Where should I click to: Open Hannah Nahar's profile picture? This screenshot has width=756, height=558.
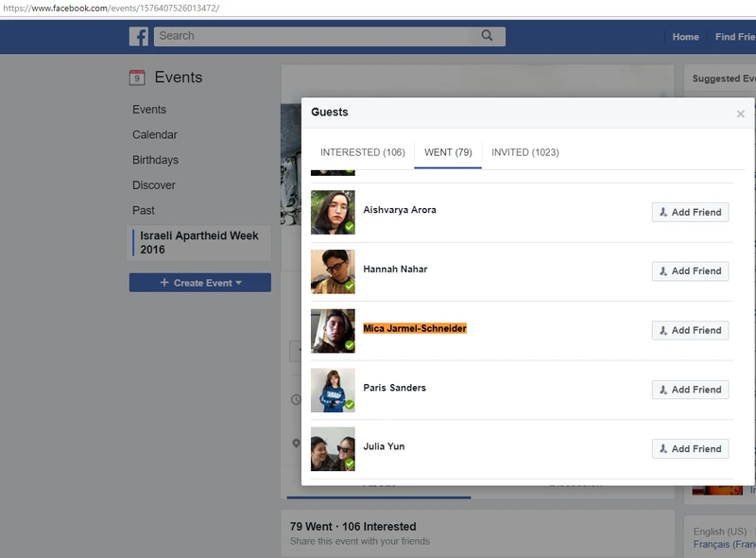(x=333, y=271)
